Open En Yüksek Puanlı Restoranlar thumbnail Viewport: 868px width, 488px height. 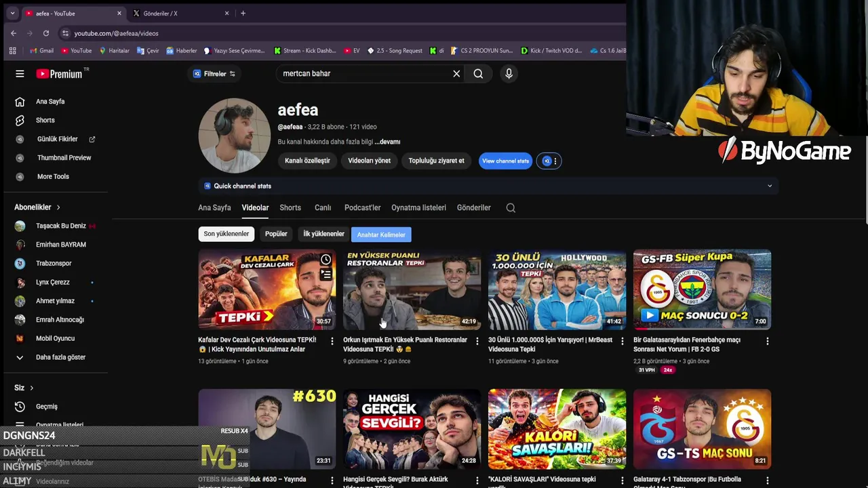(x=412, y=289)
